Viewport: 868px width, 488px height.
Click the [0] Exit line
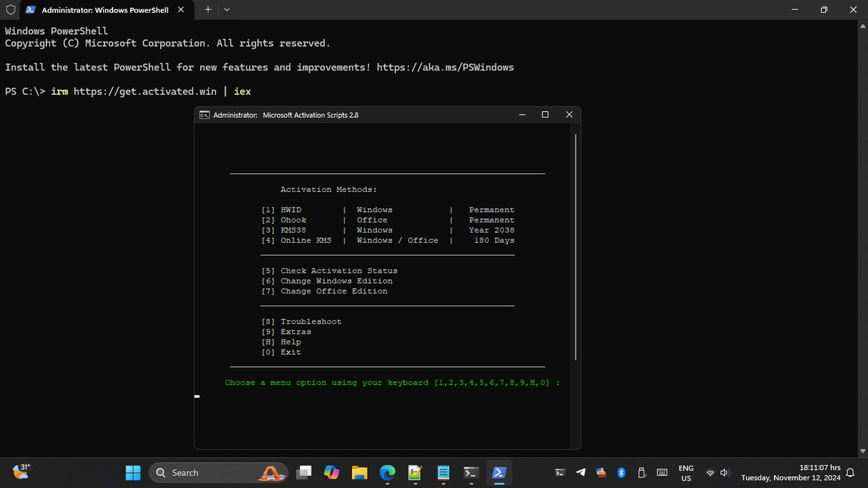(x=281, y=352)
